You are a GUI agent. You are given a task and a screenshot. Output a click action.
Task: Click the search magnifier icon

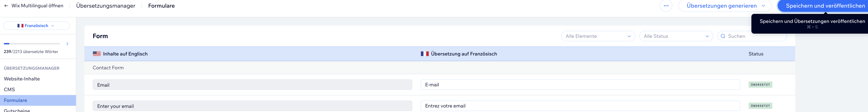[x=723, y=36]
